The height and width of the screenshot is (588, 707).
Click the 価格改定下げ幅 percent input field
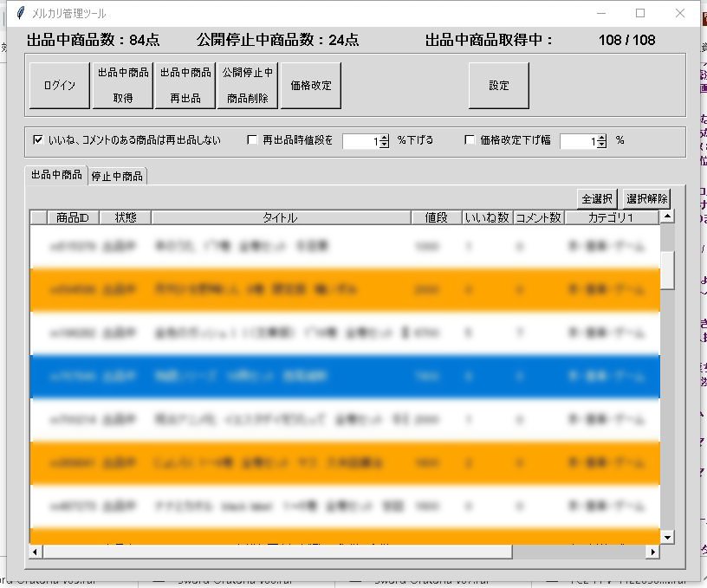[579, 141]
